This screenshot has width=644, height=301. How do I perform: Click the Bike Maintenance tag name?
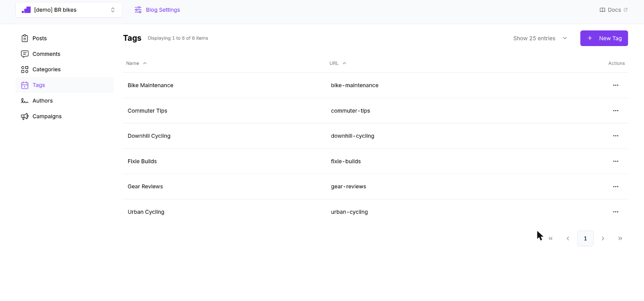pos(150,85)
